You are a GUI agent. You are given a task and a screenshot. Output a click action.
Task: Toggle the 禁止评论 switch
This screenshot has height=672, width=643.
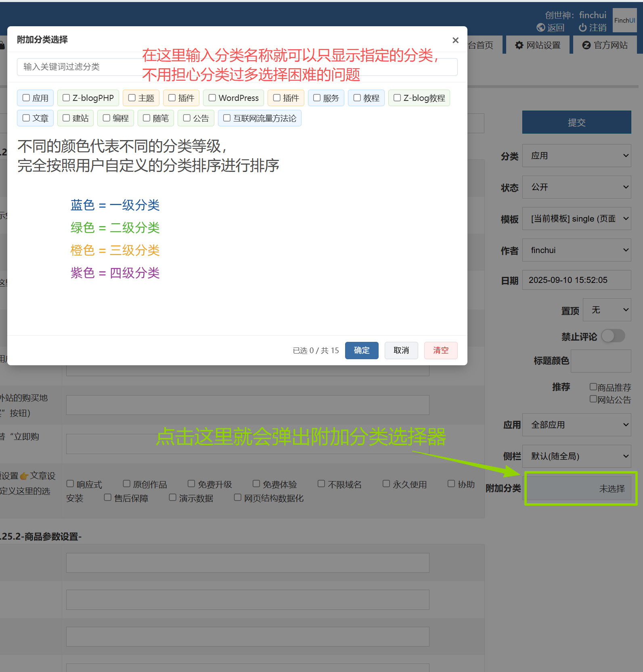[x=613, y=336]
